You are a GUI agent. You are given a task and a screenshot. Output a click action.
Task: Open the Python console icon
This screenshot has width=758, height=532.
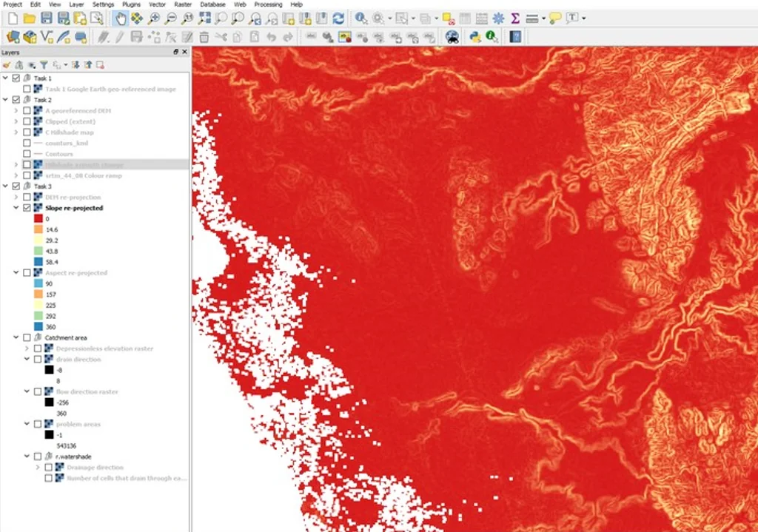tap(475, 37)
